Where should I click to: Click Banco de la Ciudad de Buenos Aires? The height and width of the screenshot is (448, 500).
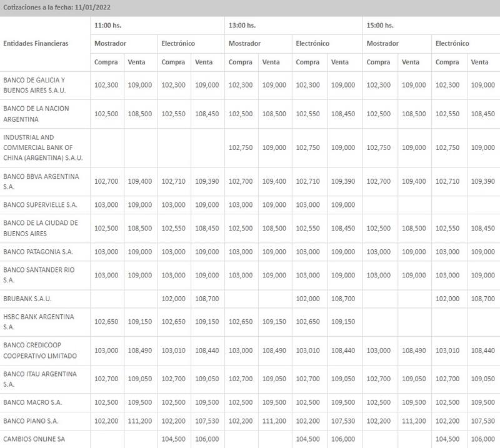tap(41, 228)
